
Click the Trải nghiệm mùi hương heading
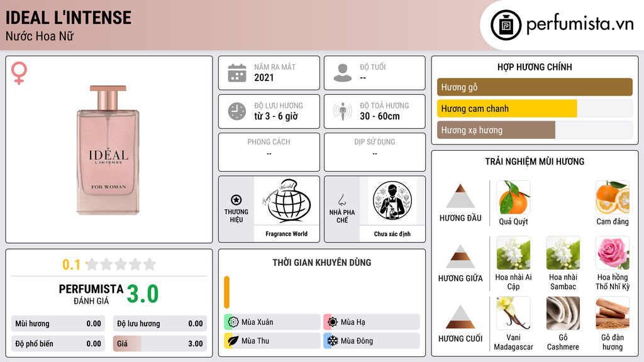tap(535, 162)
